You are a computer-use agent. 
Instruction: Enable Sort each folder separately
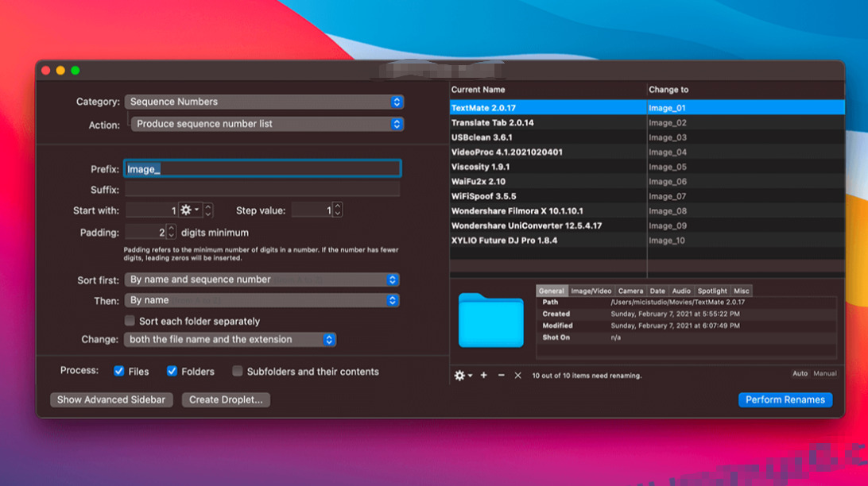coord(130,321)
